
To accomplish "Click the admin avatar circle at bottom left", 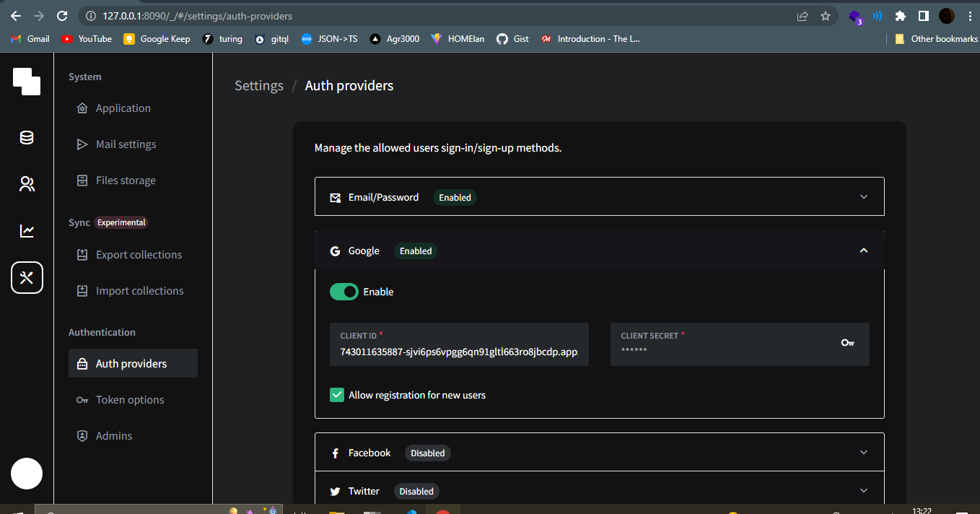I will click(x=27, y=474).
